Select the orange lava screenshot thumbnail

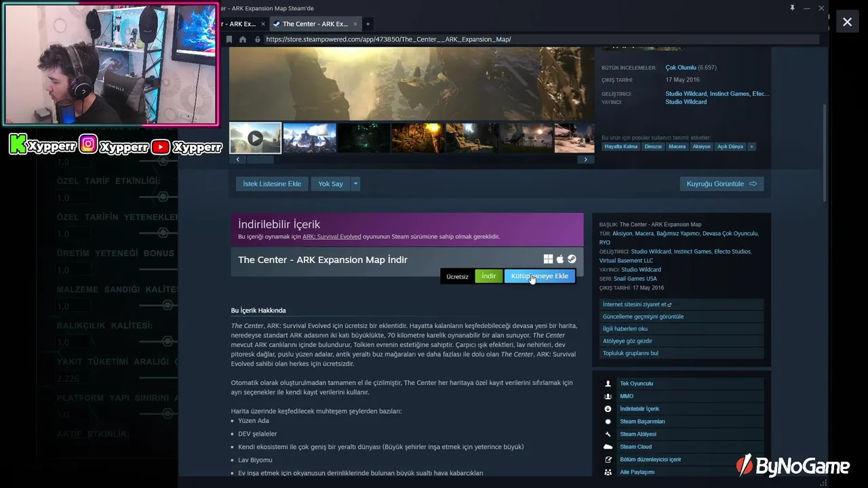point(418,138)
